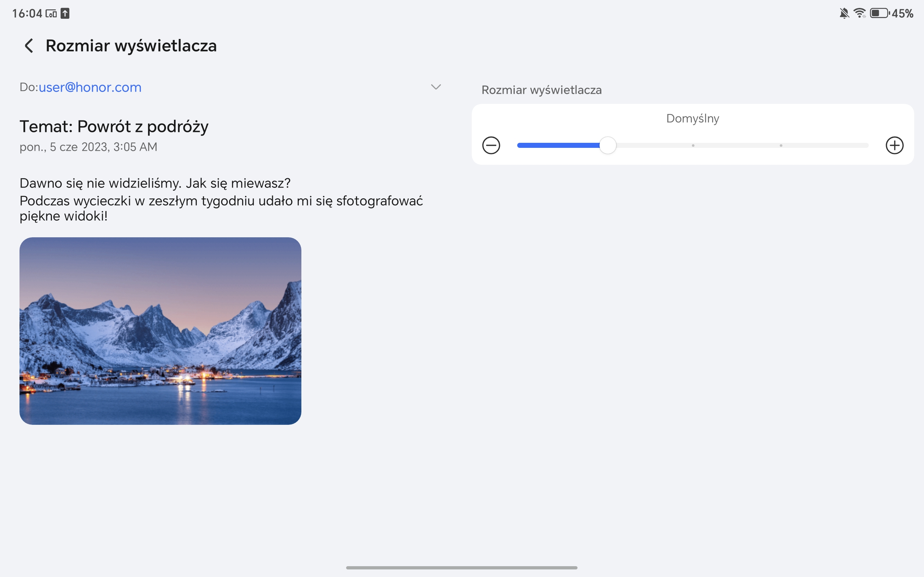Open the snowy mountain photo preview

[x=160, y=331]
